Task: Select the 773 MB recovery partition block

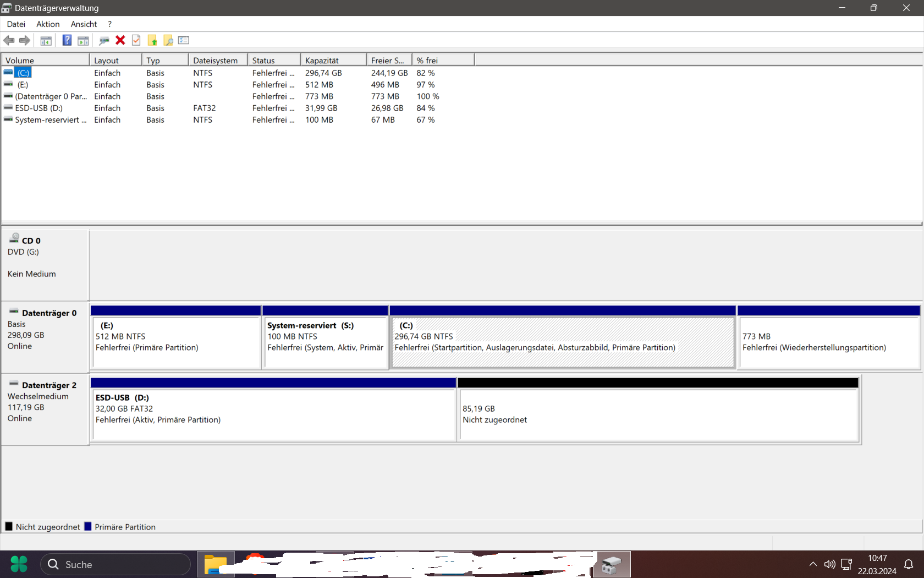Action: tap(828, 342)
